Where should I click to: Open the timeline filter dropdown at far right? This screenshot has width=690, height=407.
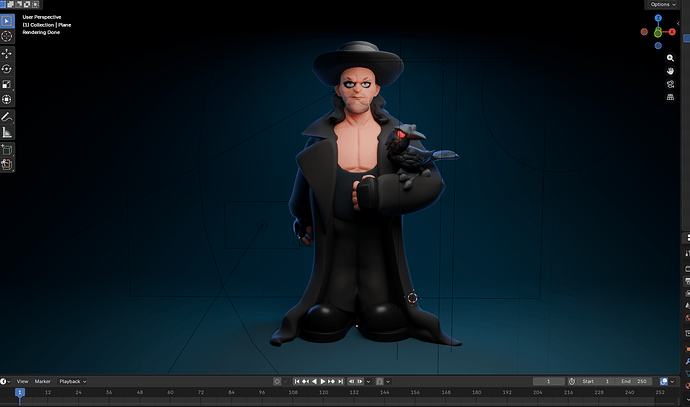click(672, 381)
